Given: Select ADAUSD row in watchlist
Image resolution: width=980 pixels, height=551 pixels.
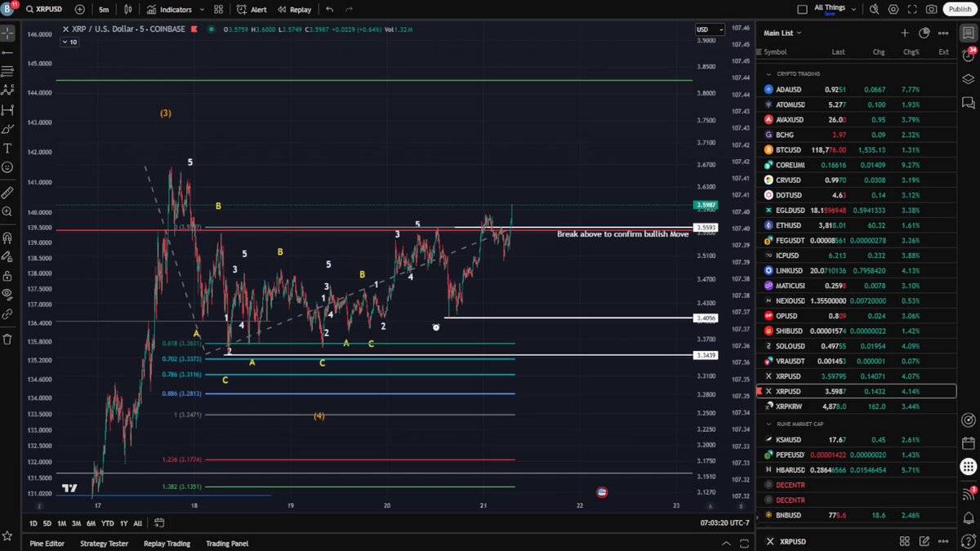Looking at the screenshot, I should (x=857, y=90).
